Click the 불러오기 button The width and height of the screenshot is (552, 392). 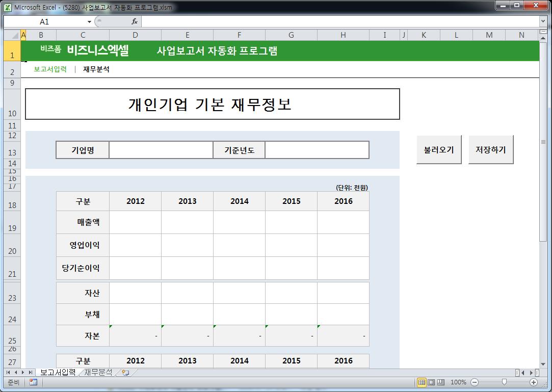point(439,150)
